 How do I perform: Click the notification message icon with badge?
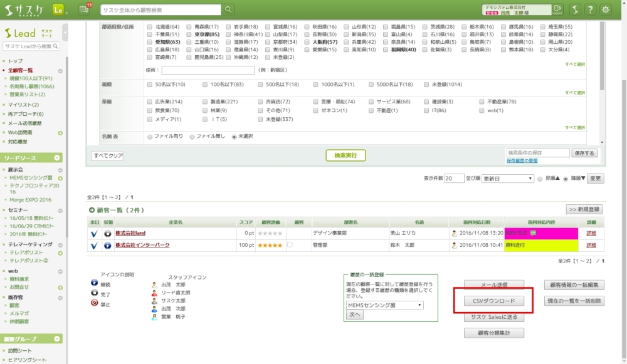(84, 9)
